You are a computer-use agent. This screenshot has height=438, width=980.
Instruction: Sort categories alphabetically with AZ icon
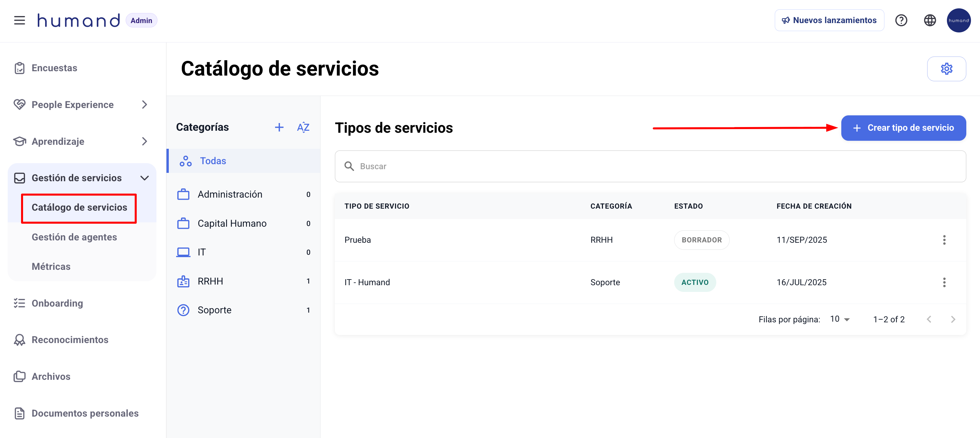click(303, 127)
